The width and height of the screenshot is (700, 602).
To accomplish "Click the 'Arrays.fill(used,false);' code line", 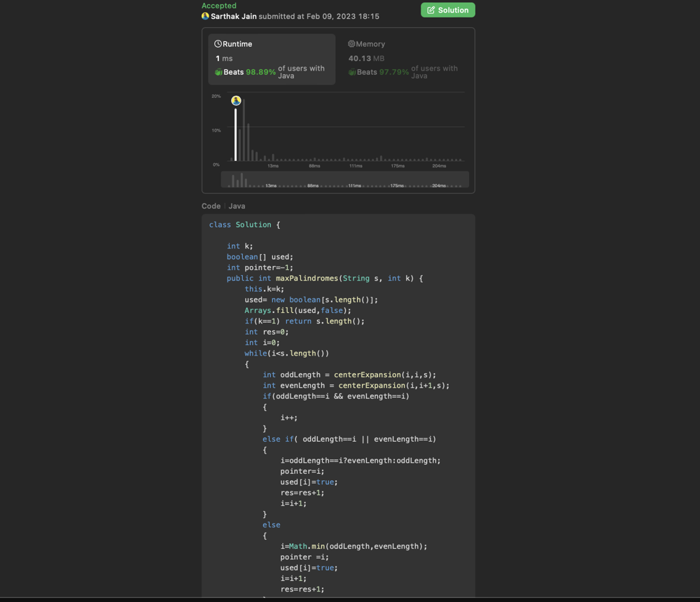I will pyautogui.click(x=297, y=310).
